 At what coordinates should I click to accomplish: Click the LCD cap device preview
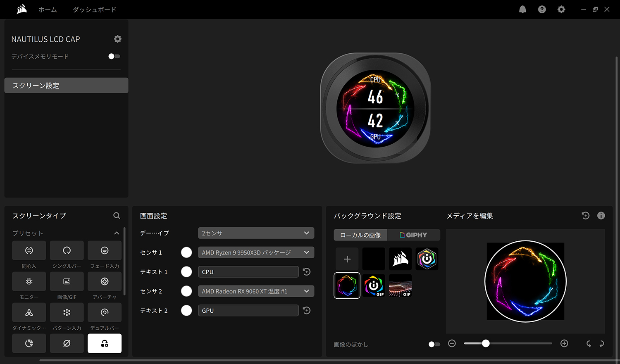coord(376,108)
